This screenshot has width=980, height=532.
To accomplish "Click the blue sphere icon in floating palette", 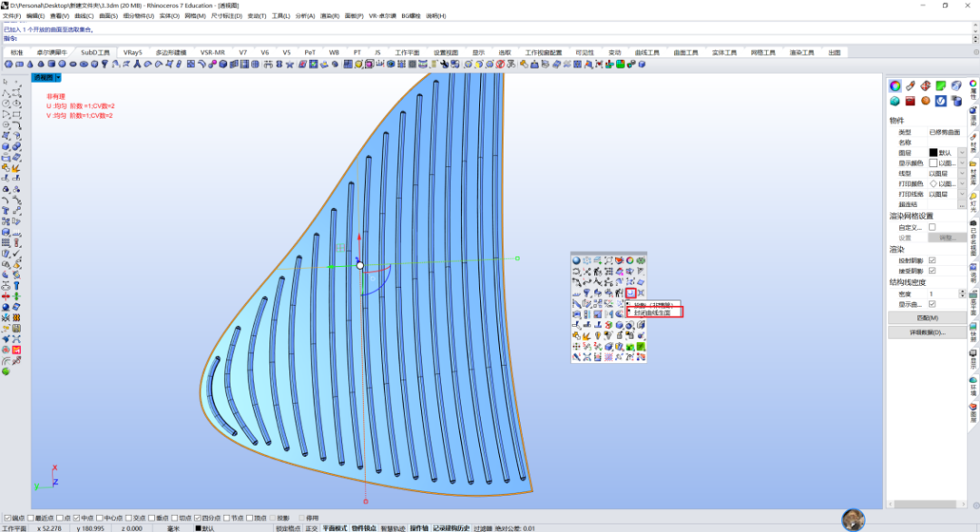I will (576, 261).
